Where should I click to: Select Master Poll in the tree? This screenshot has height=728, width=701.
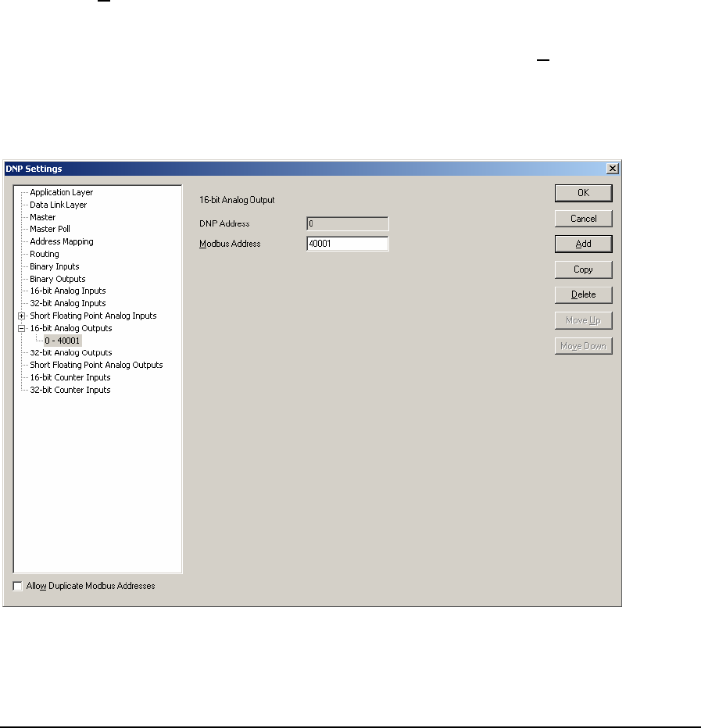[50, 229]
